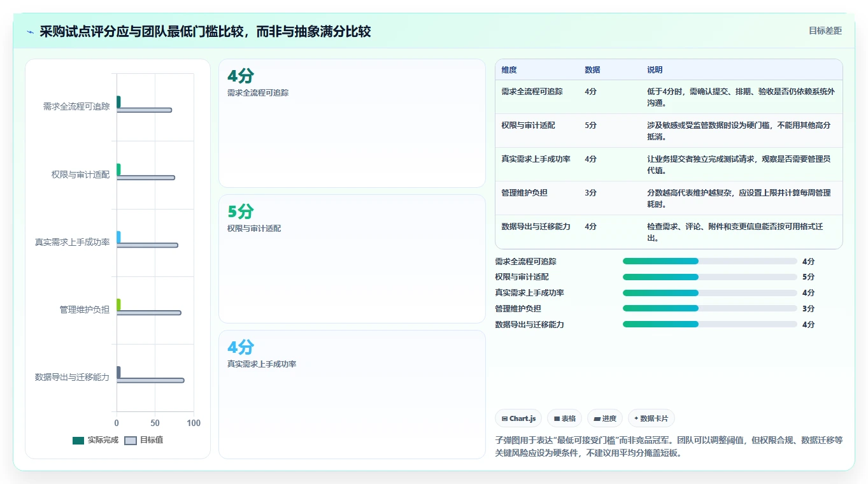Click the 真实需求上手成功率 progress bar
This screenshot has height=484, width=868.
coord(710,293)
